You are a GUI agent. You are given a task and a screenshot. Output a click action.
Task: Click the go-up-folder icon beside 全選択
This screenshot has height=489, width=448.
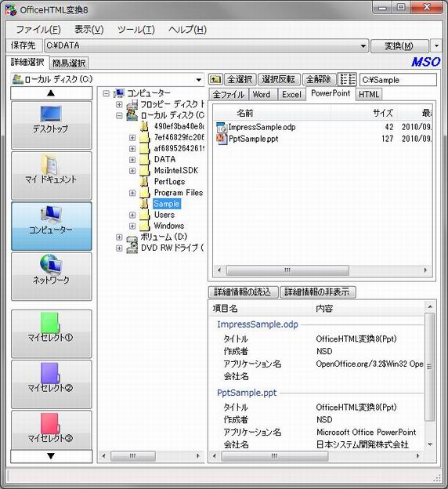point(215,79)
